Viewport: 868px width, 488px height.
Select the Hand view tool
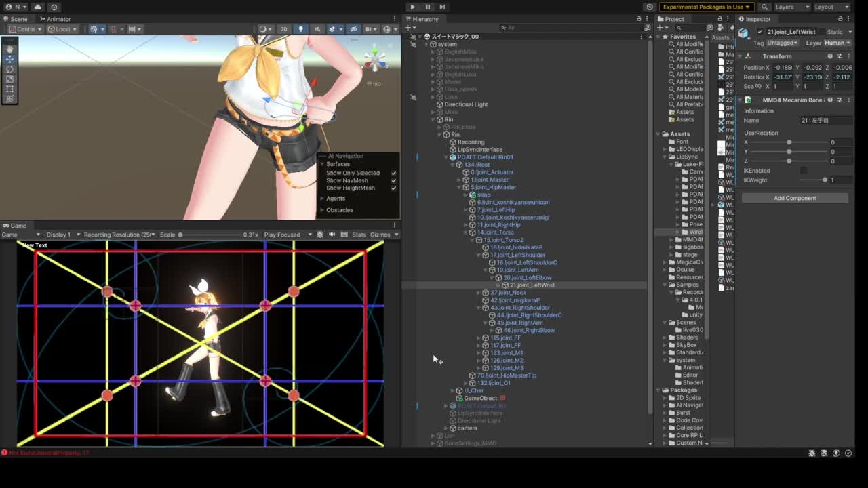coord(9,49)
